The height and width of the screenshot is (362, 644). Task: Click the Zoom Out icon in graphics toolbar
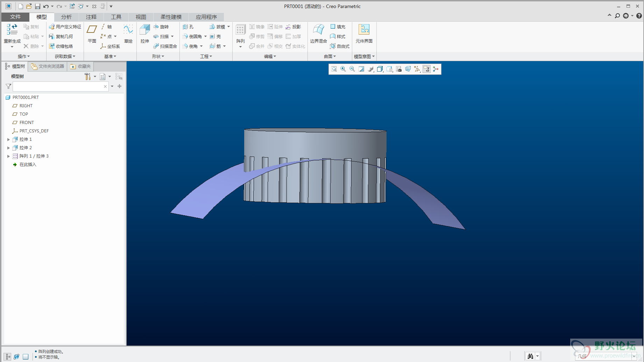tap(352, 69)
